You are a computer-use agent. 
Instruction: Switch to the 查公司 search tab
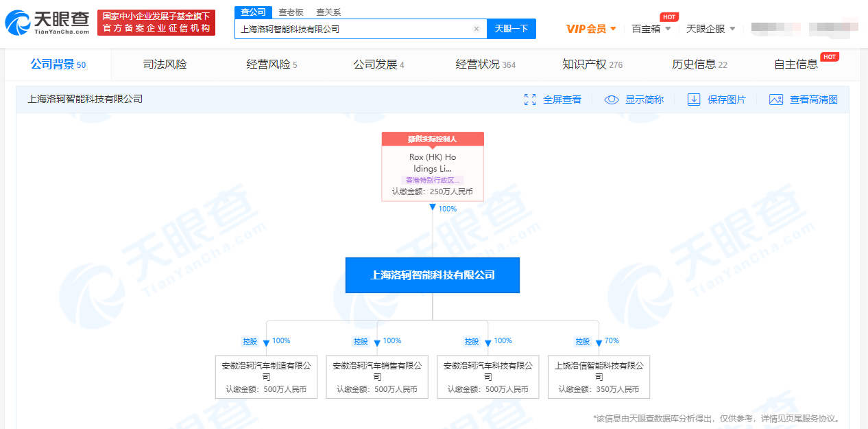click(254, 12)
